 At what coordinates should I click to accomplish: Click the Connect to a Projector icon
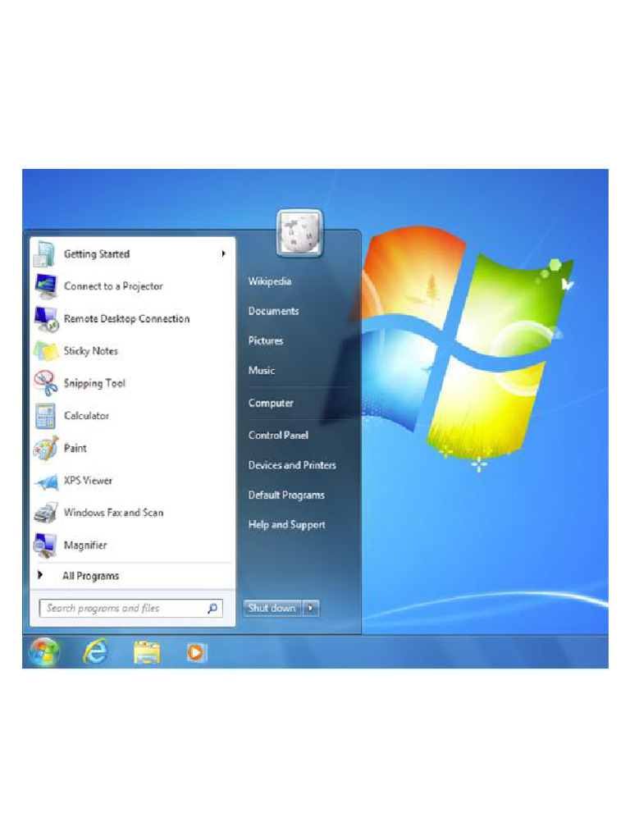click(46, 286)
